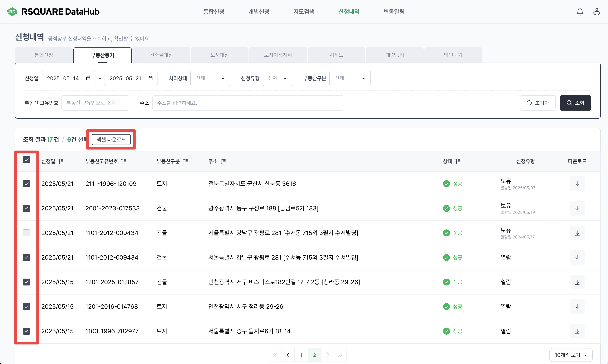Click the 엑셀 다운로드 button
This screenshot has width=608, height=364.
[x=111, y=139]
